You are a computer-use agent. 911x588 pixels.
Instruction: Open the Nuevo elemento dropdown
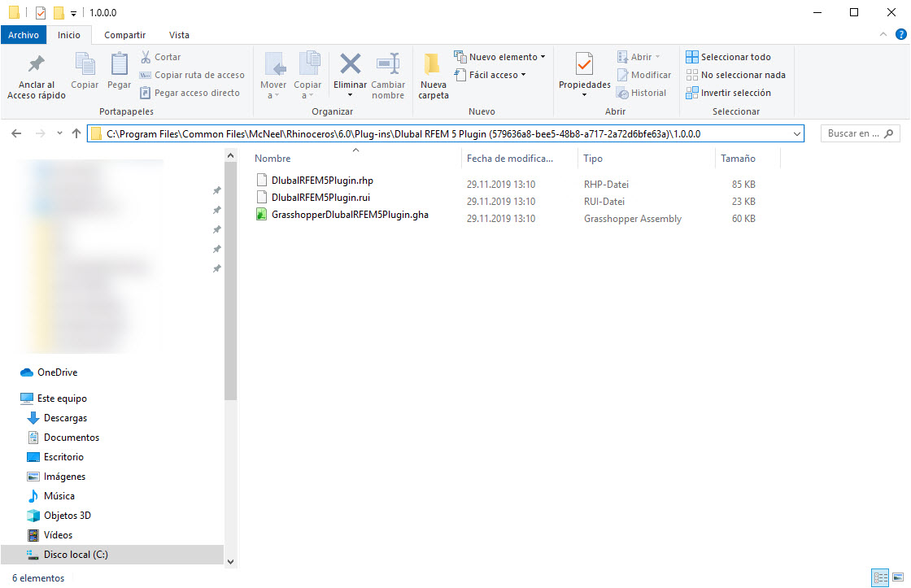click(x=499, y=57)
